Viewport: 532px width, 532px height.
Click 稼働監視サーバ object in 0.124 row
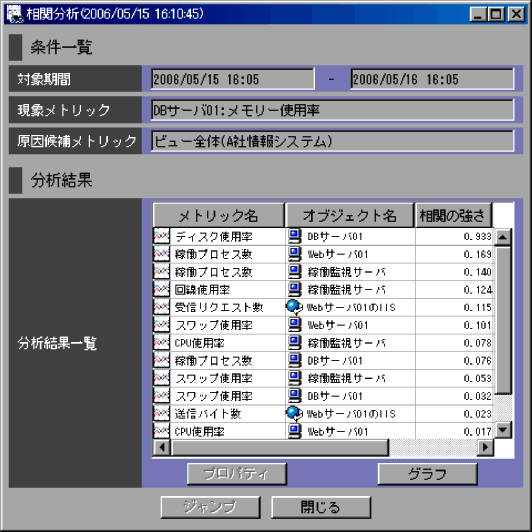point(346,290)
